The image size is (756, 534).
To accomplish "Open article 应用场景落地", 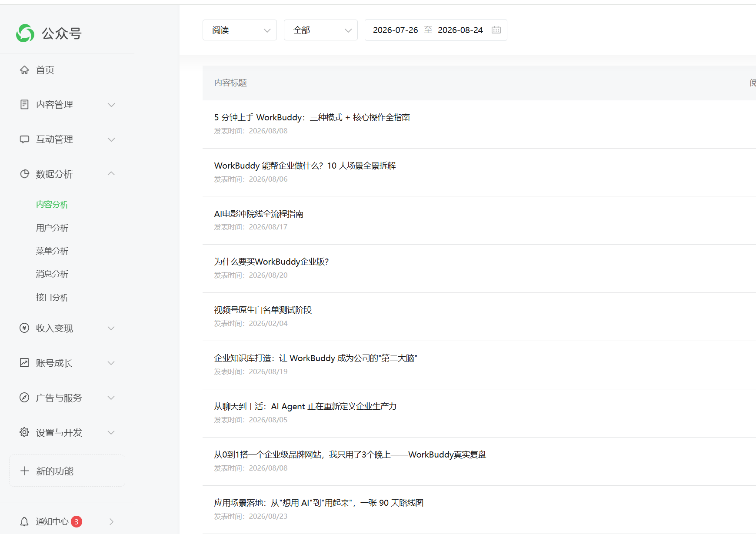I will pyautogui.click(x=319, y=503).
